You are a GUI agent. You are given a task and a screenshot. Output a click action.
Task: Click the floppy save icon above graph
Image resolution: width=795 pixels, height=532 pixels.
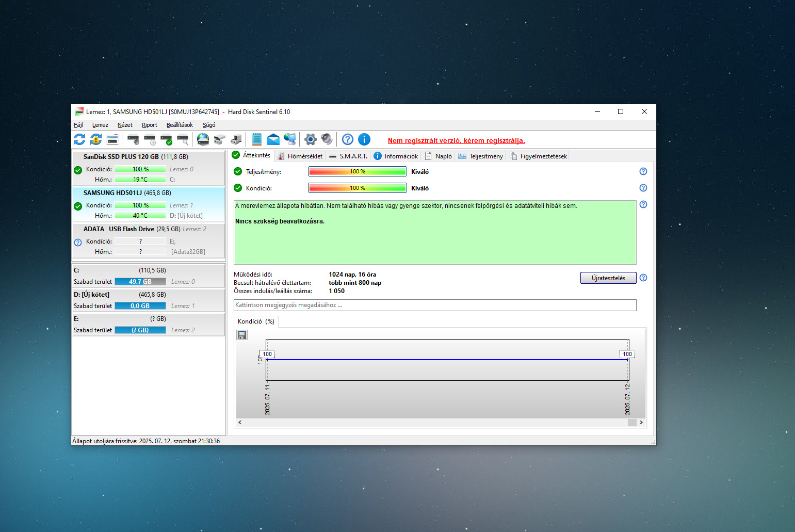pyautogui.click(x=242, y=335)
